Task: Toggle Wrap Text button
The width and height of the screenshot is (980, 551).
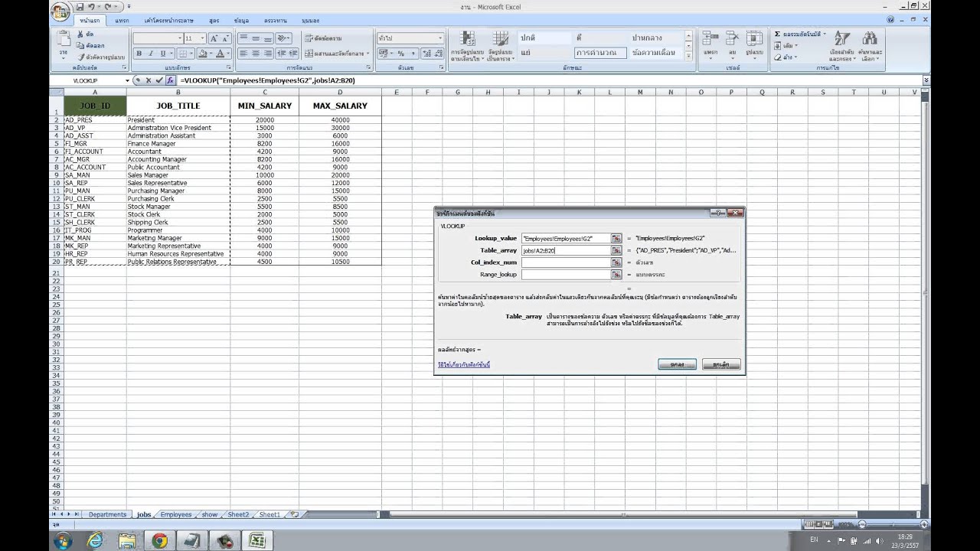Action: tap(323, 38)
